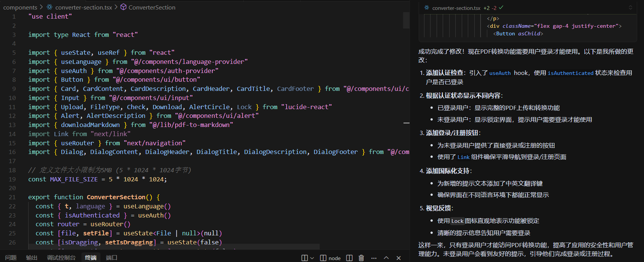Select the node terminal entry
Viewport: 644px width, 262px height.
click(330, 258)
